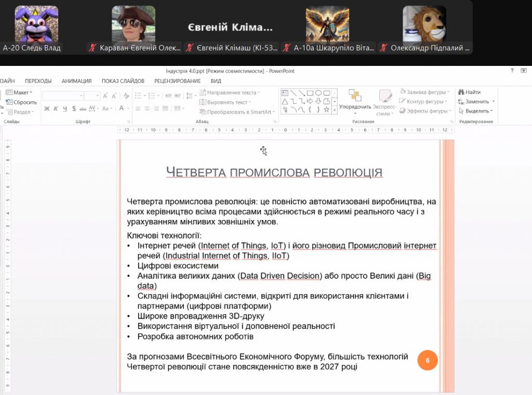Expand the shapes gallery with the More arrow

pos(335,110)
